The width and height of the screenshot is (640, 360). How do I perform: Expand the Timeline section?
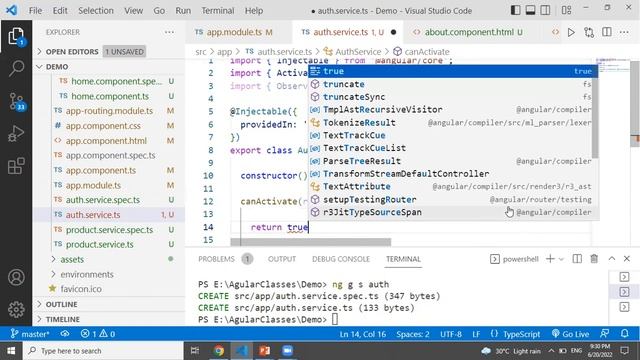tap(109, 319)
